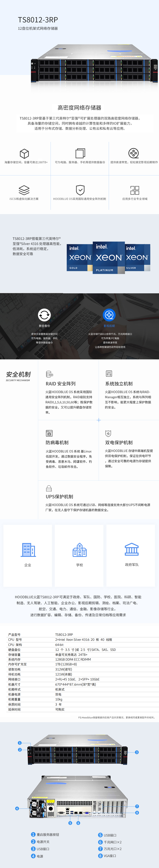
Task: Click the top product server image
Action: 94,63
